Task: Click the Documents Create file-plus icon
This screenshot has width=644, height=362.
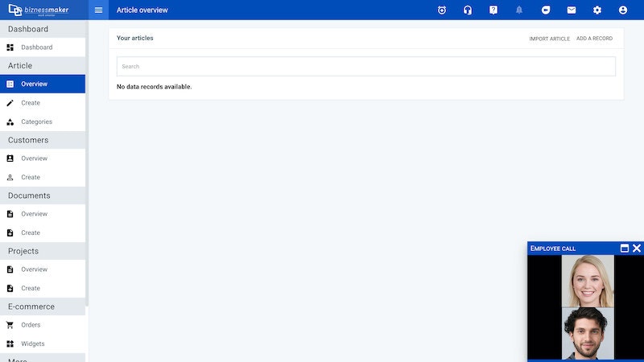Action: (x=10, y=232)
